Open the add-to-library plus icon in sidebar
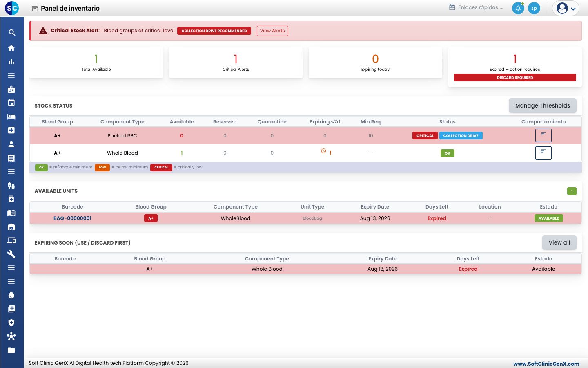Image resolution: width=588 pixels, height=368 pixels. 11,309
